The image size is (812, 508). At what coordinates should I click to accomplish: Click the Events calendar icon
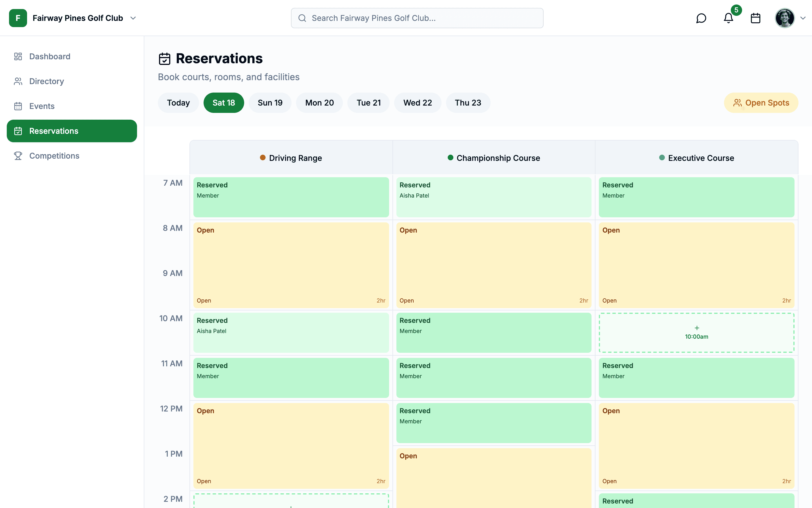point(18,106)
